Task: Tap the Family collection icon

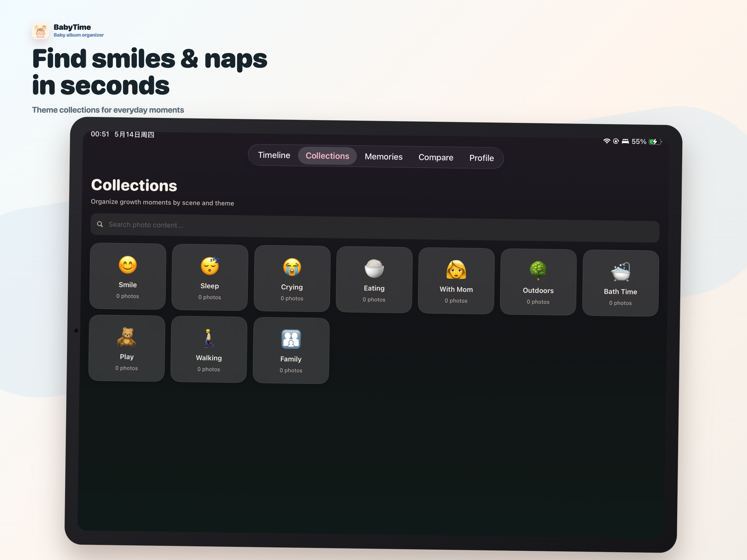Action: [x=291, y=339]
